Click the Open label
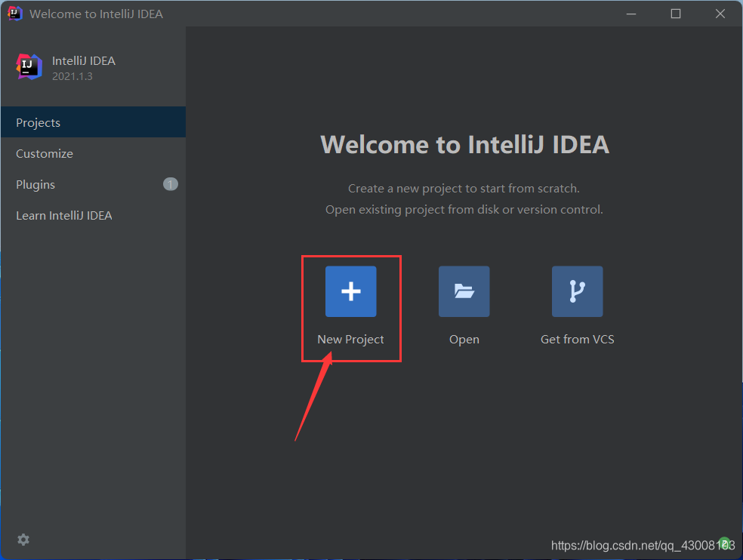The width and height of the screenshot is (743, 560). tap(464, 340)
